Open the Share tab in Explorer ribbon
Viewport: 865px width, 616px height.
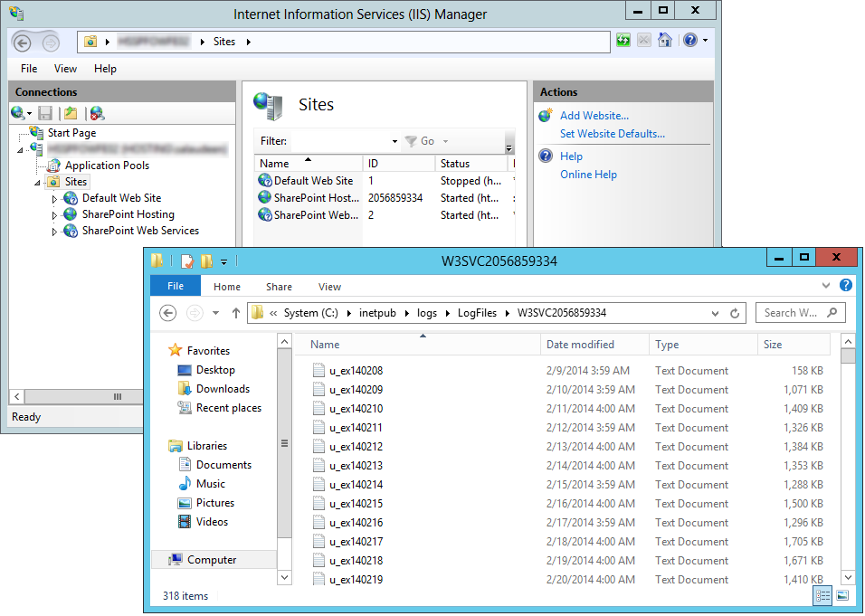(279, 287)
